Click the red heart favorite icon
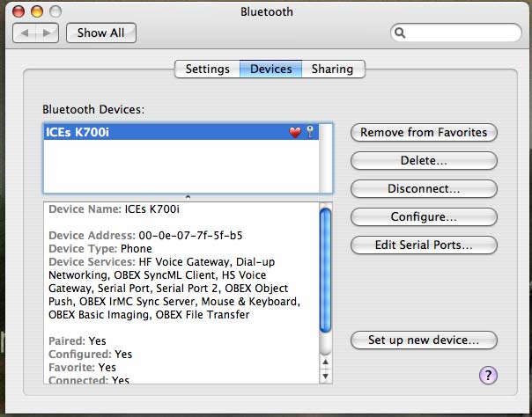532x417 pixels. pos(295,133)
